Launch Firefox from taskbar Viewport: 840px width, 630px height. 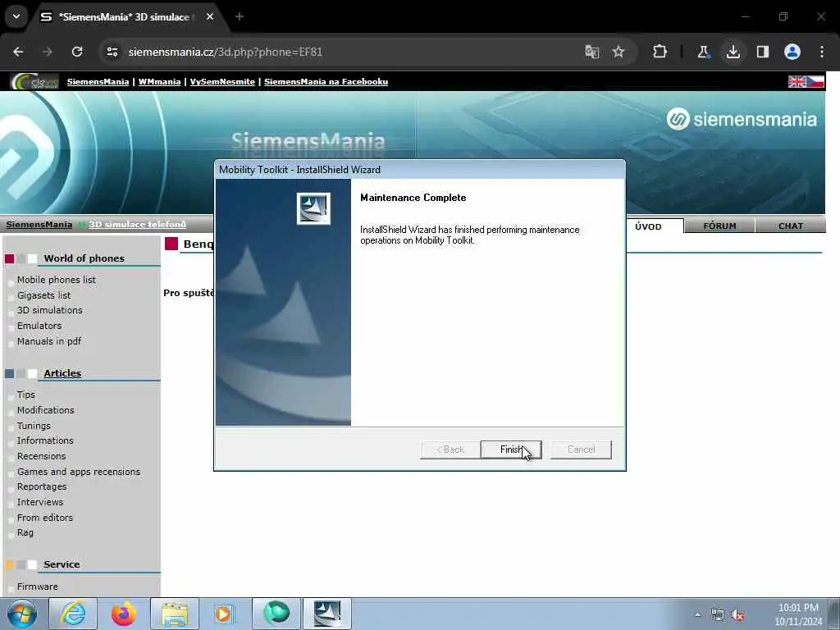(123, 614)
